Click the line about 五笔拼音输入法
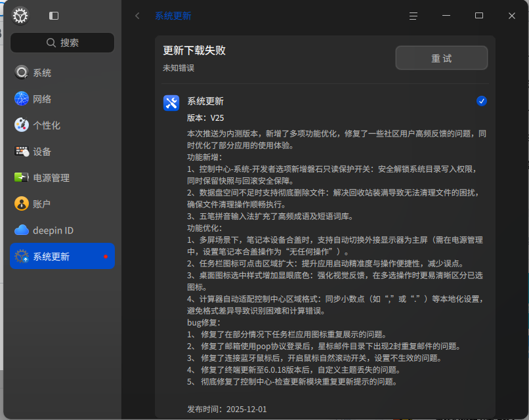Viewport: 529px width, 420px height. tap(270, 217)
